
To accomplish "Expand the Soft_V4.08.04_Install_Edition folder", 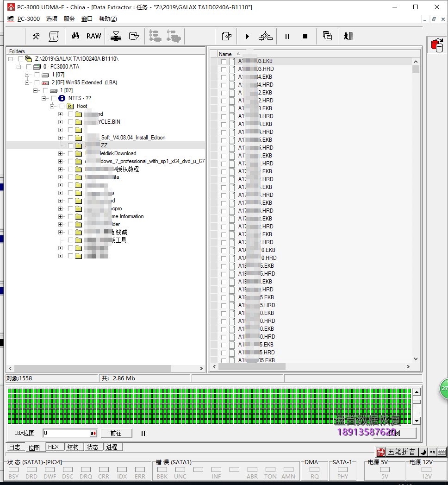I will (x=61, y=138).
